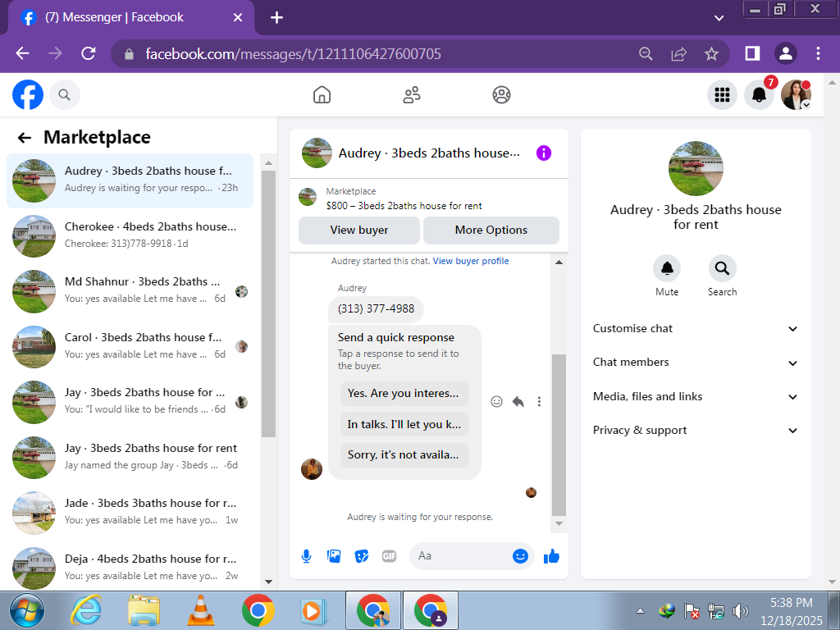
Task: Show hidden system tray icons arrow
Action: click(x=640, y=610)
